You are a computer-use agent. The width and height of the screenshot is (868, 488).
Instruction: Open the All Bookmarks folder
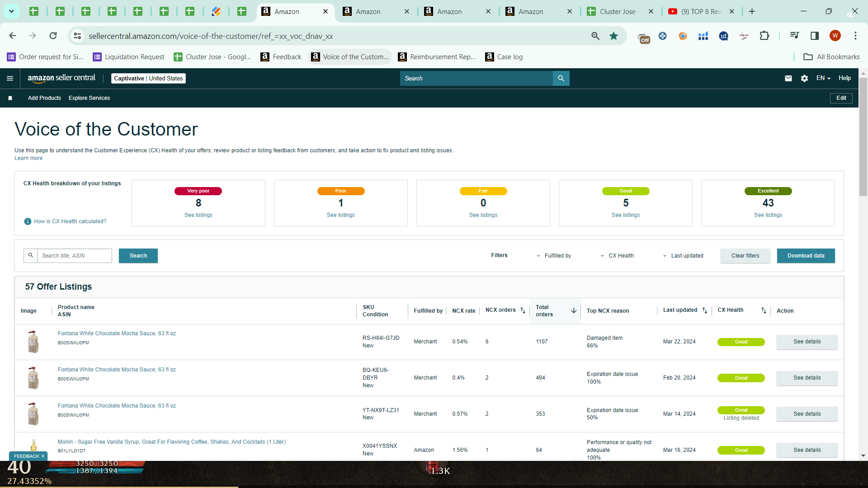coord(831,57)
